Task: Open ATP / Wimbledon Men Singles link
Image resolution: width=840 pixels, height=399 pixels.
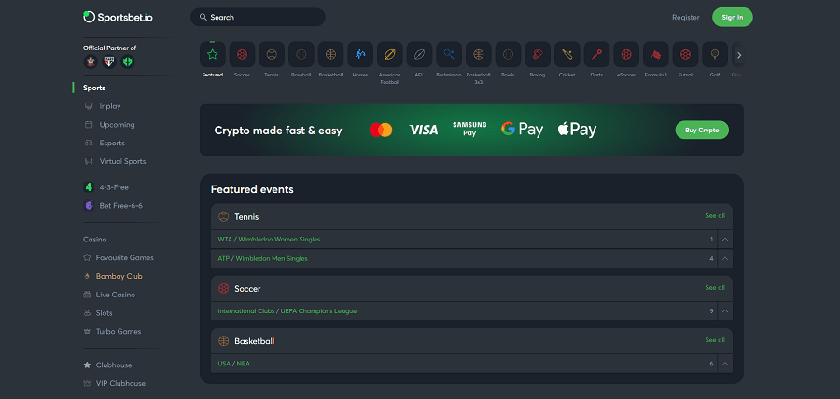Action: click(262, 258)
